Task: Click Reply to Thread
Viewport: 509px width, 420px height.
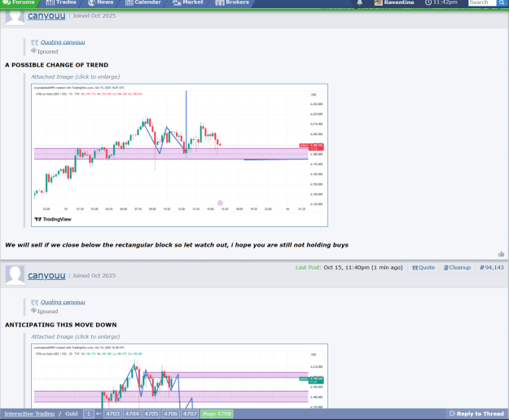Action: pos(476,413)
